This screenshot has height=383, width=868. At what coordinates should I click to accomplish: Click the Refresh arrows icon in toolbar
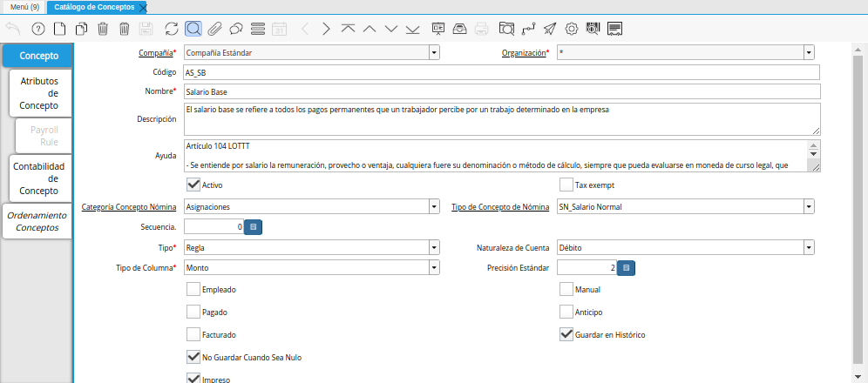tap(171, 29)
